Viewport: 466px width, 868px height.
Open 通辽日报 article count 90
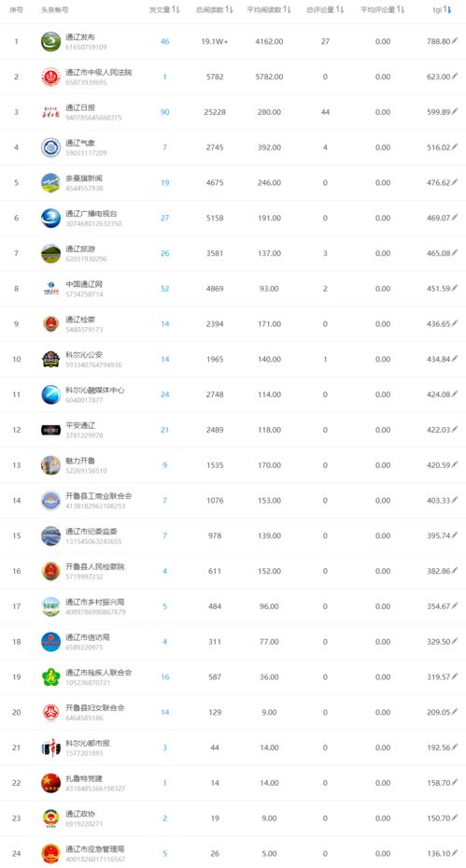tap(164, 112)
